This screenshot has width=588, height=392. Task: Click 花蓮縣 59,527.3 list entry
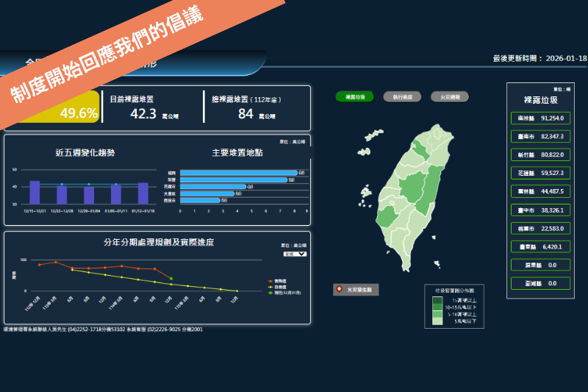click(x=540, y=173)
